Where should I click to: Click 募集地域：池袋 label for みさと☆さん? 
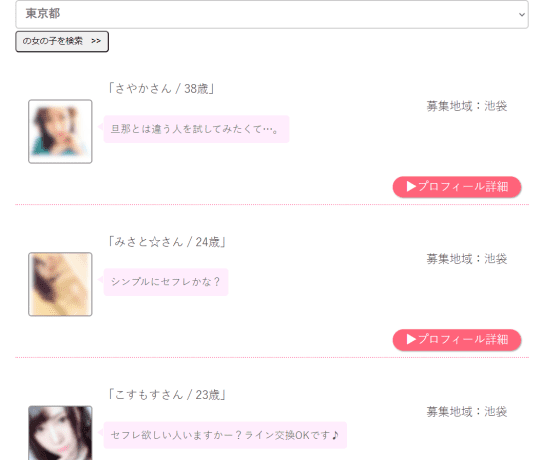[x=467, y=259]
